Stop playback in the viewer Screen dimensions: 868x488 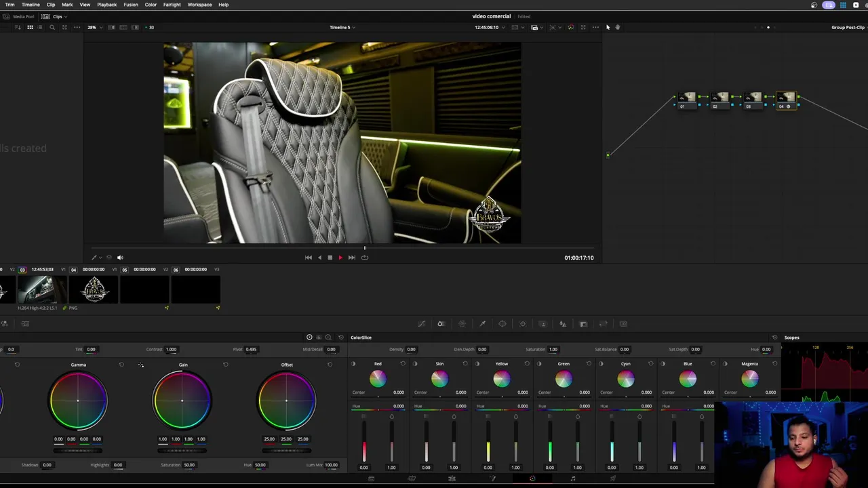click(330, 258)
